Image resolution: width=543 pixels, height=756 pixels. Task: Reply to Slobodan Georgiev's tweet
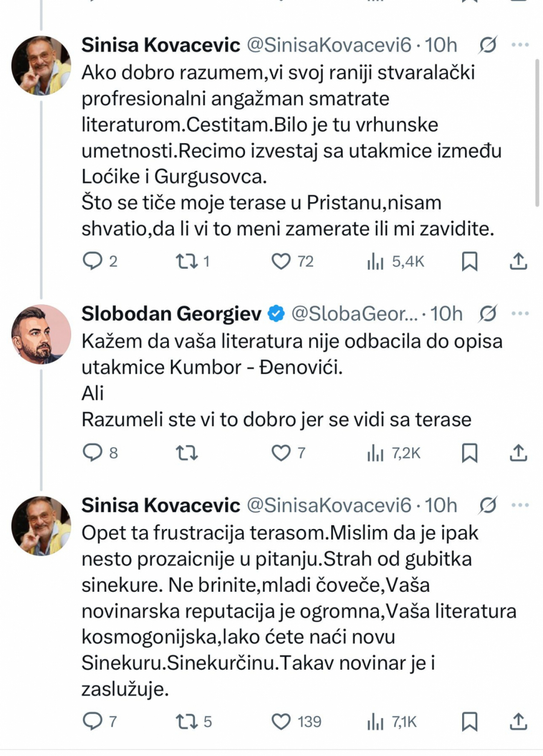[x=92, y=453]
